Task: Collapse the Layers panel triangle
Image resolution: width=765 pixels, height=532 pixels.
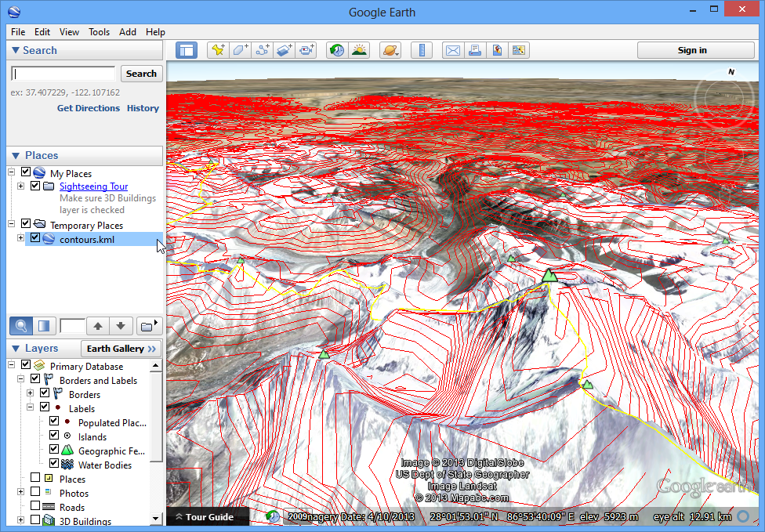Action: pyautogui.click(x=15, y=348)
